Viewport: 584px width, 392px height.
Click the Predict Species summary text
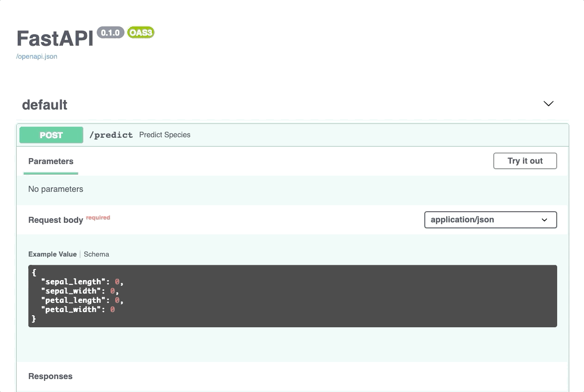[x=165, y=135]
